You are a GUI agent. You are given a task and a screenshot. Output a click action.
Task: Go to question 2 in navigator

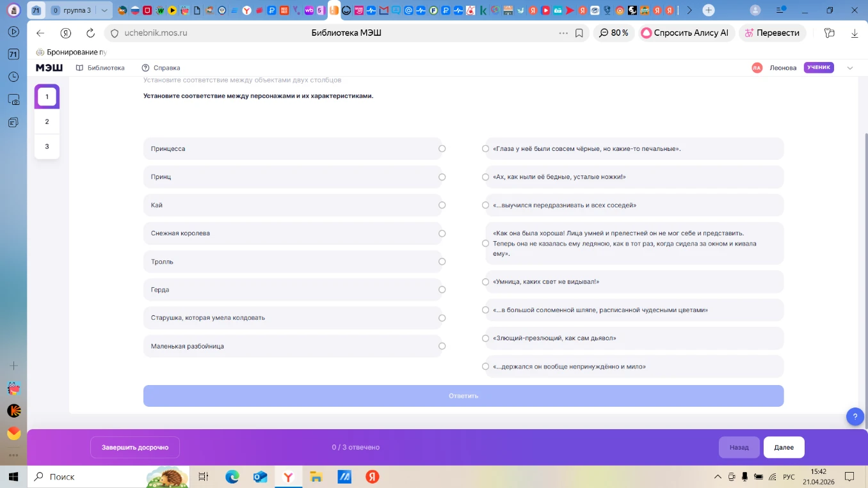pyautogui.click(x=47, y=122)
